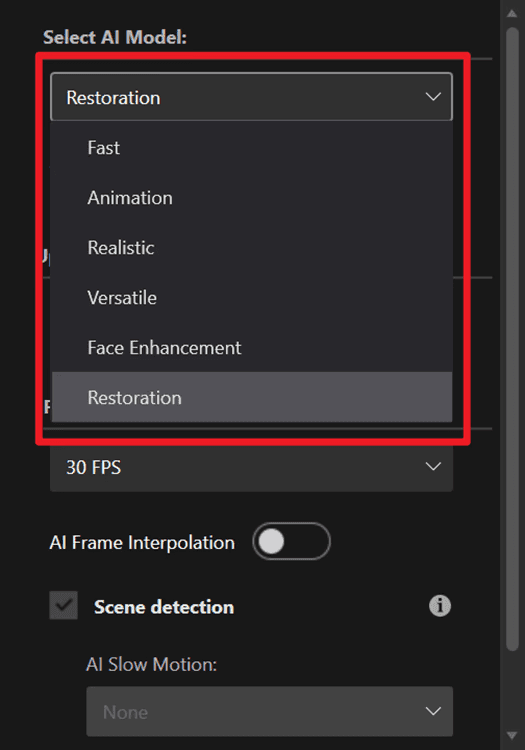Click the scrollbar up arrow
This screenshot has height=750, width=525.
(x=512, y=13)
